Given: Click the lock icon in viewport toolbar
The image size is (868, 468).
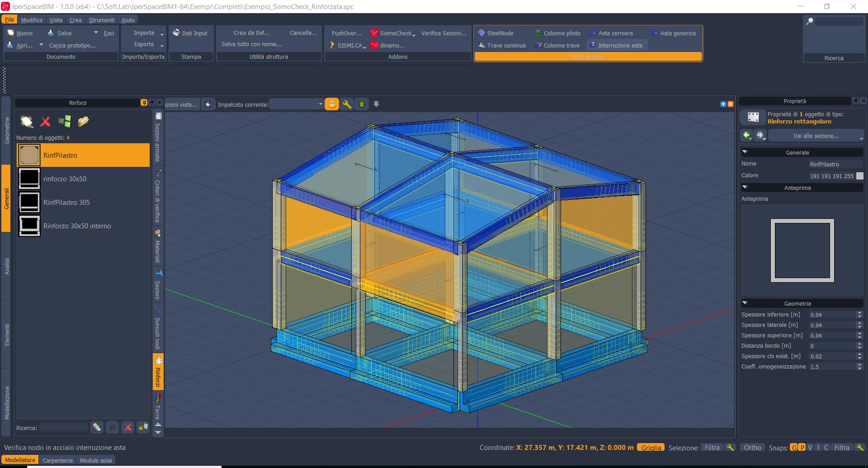Looking at the screenshot, I should coord(332,104).
